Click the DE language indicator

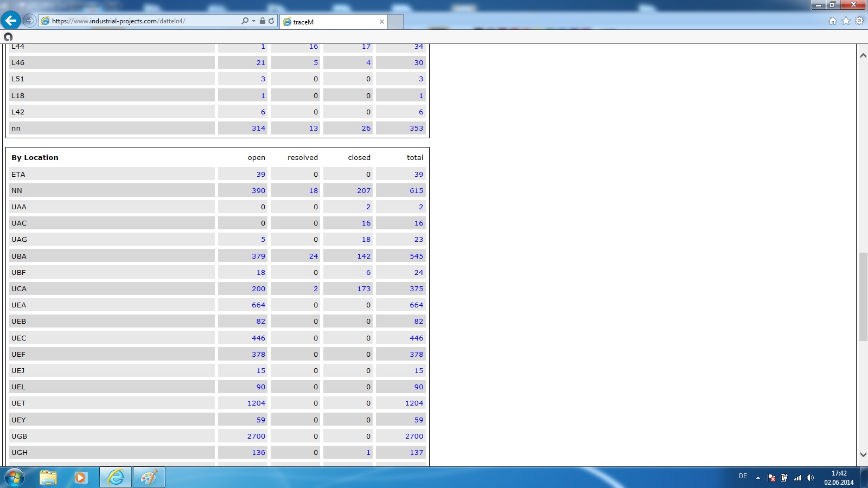click(743, 476)
